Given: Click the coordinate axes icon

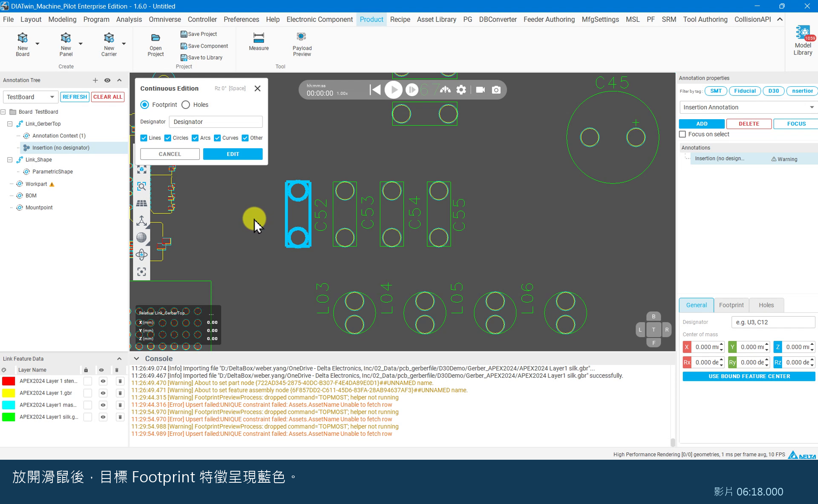Looking at the screenshot, I should tap(141, 220).
